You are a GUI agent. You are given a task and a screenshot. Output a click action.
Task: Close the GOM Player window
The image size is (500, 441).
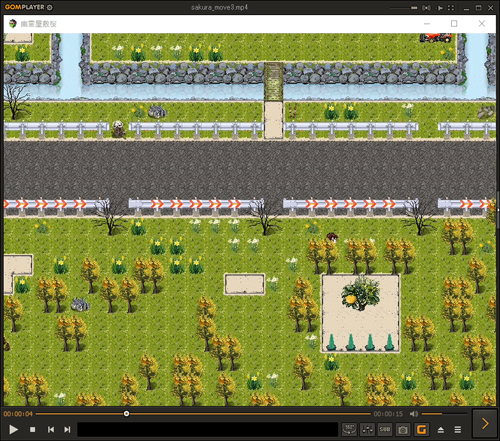pyautogui.click(x=490, y=8)
